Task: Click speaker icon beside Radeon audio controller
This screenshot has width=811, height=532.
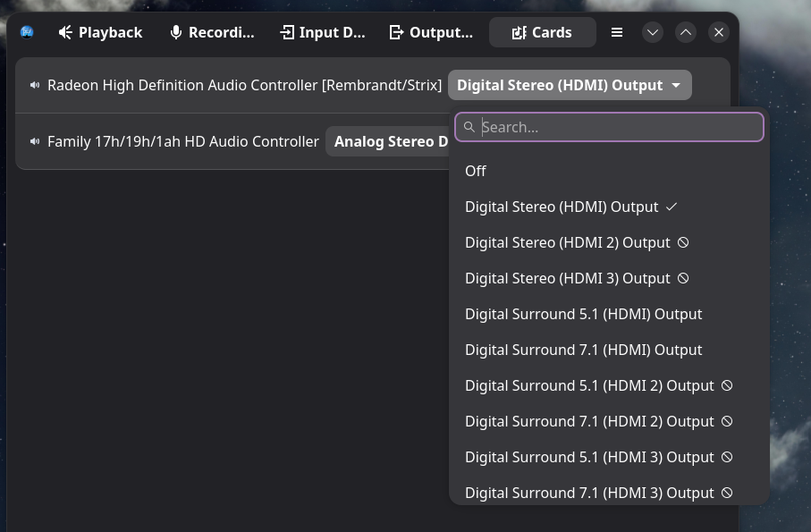Action: coord(34,86)
